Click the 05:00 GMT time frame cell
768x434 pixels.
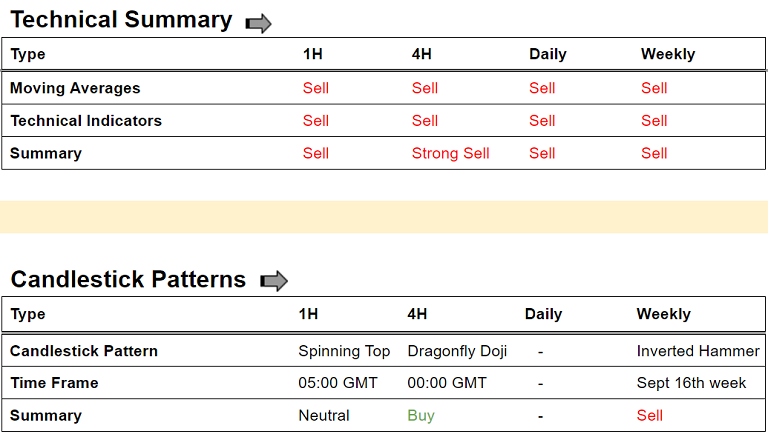click(x=339, y=383)
